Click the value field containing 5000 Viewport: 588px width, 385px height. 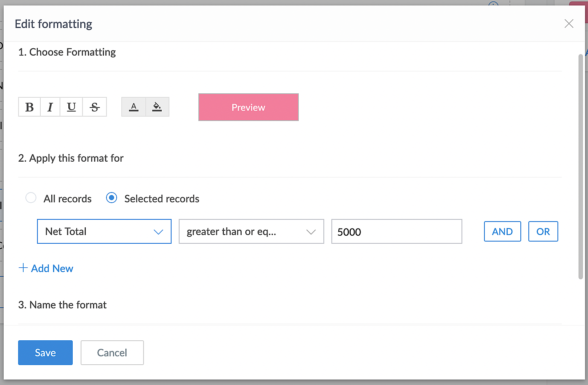[x=396, y=231]
